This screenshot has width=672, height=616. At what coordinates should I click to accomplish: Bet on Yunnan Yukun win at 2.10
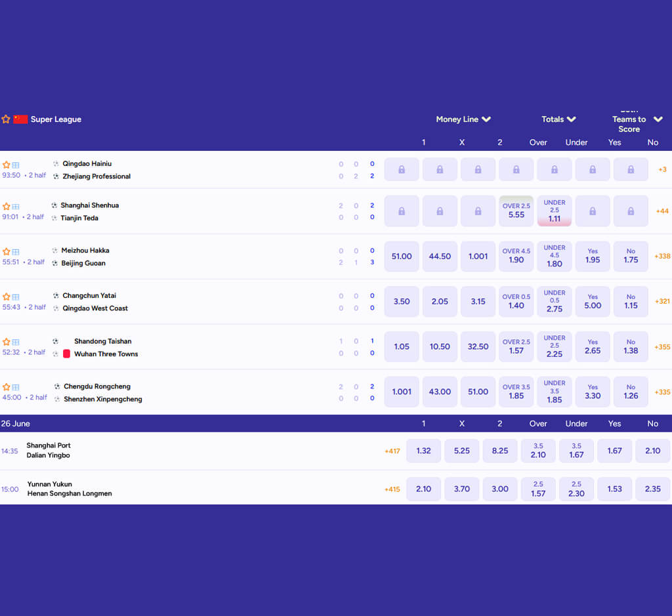coord(423,489)
